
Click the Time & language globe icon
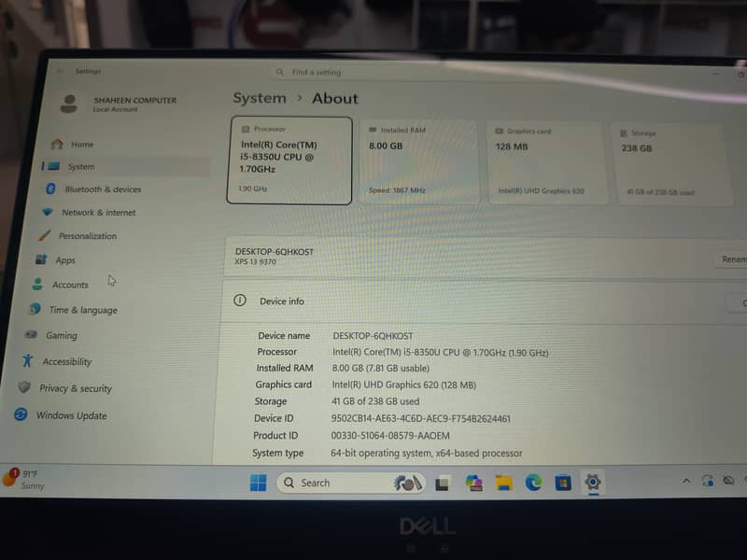pos(35,309)
